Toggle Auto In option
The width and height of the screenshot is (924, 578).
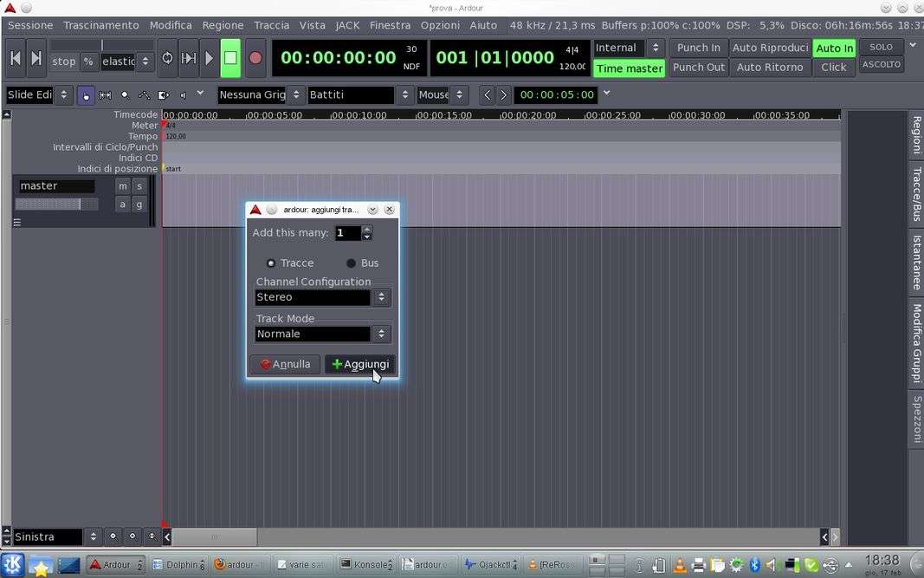(x=834, y=48)
